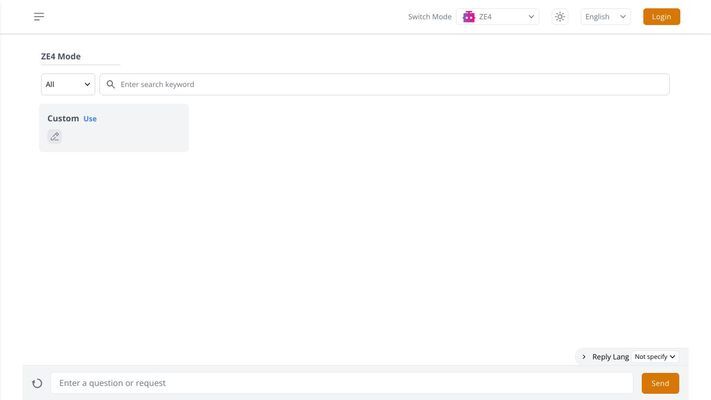Open the All category filter dropdown

pos(68,84)
